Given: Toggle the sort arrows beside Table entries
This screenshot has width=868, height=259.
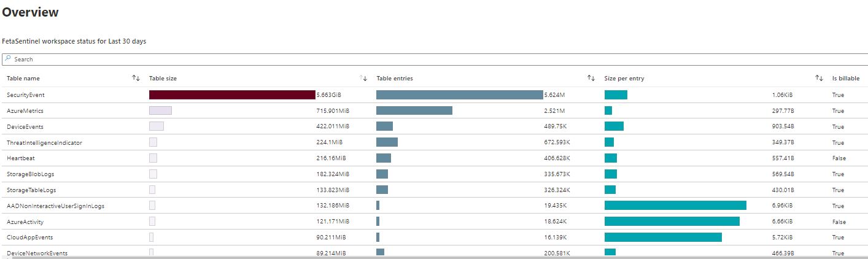Looking at the screenshot, I should [x=591, y=78].
